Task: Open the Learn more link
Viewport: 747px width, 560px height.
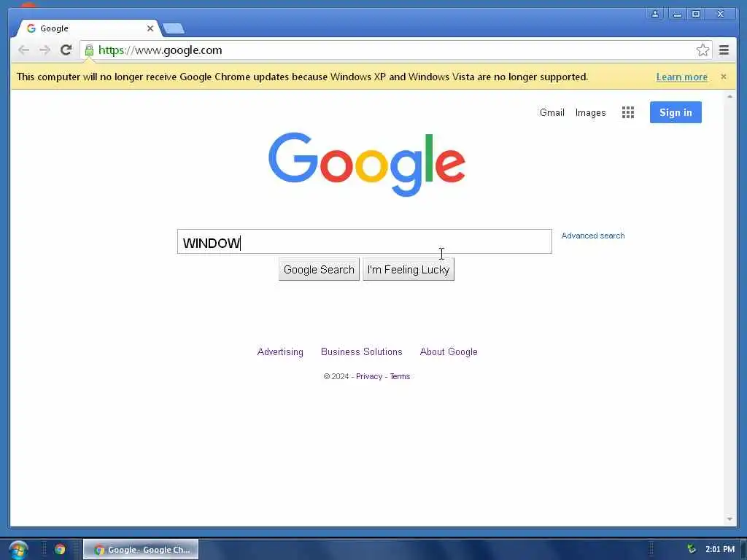Action: tap(682, 77)
